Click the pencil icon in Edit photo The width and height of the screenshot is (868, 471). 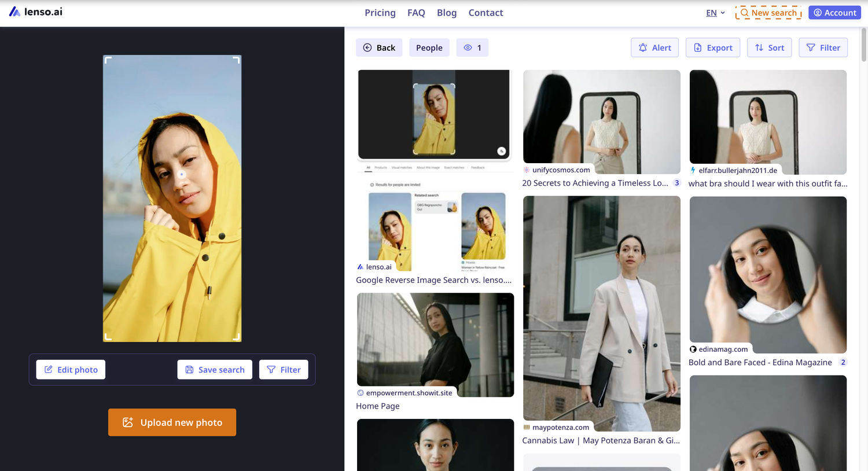[49, 370]
